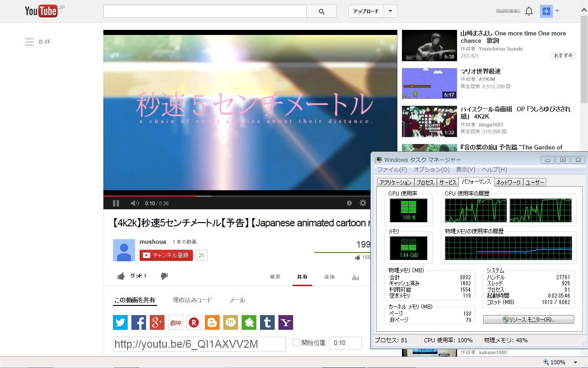This screenshot has width=588, height=368.
Task: Switch to the ユーザー tab
Action: pos(534,183)
